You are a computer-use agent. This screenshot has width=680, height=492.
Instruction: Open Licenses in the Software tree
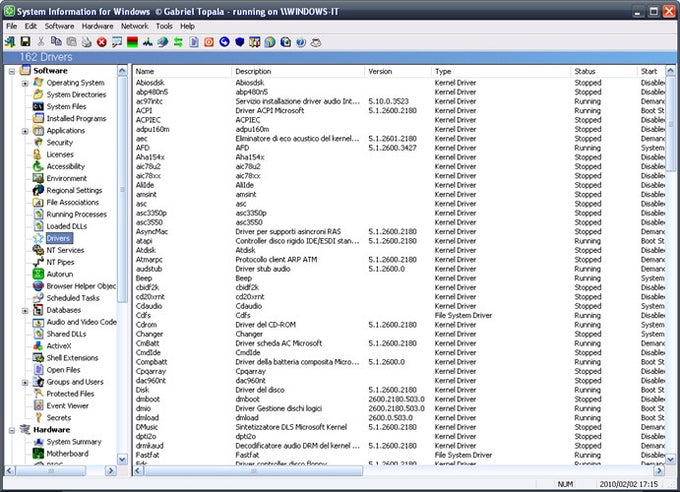60,154
